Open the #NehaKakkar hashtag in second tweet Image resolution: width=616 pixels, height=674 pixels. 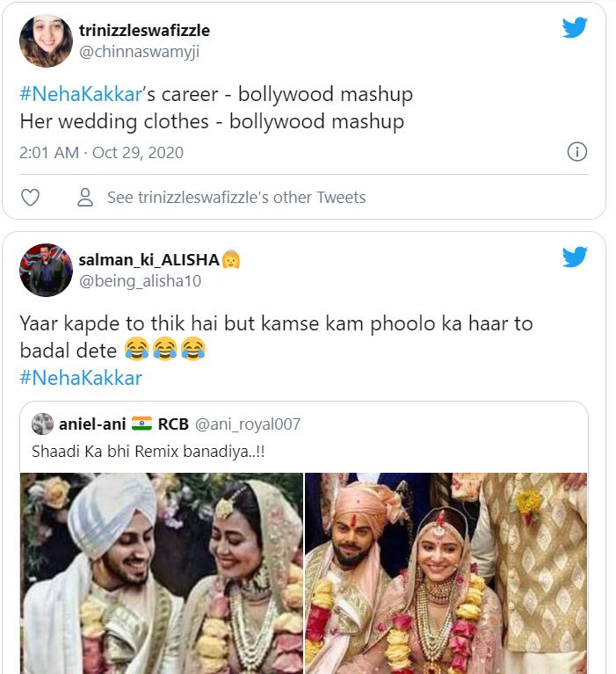[x=80, y=378]
